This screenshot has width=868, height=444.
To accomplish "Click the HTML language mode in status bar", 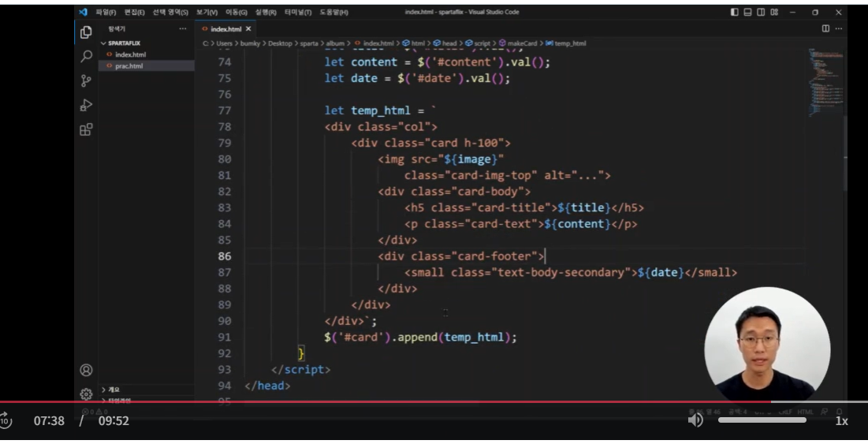I will pos(805,412).
